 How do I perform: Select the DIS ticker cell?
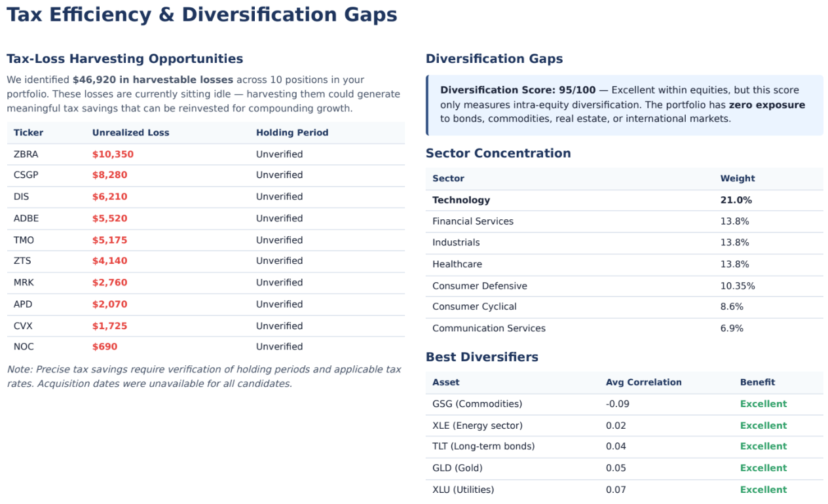click(21, 197)
